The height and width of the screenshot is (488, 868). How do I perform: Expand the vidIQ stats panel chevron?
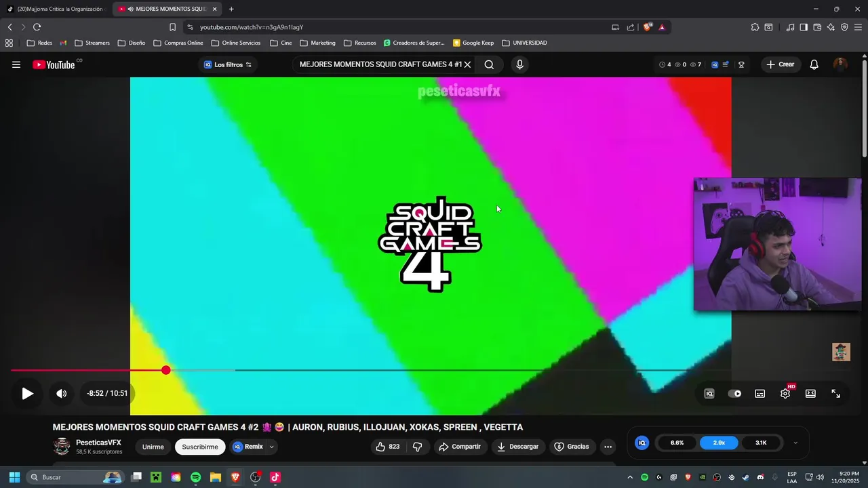point(795,443)
